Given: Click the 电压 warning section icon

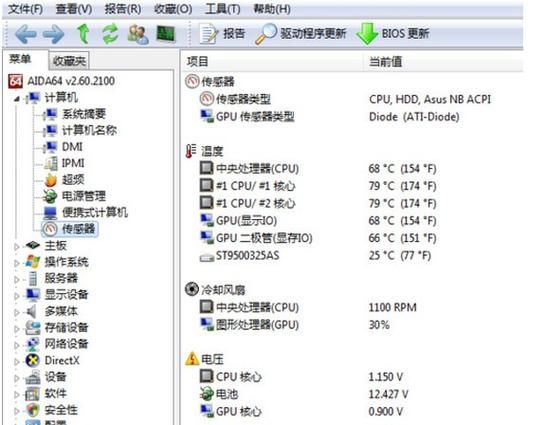Looking at the screenshot, I should (192, 359).
